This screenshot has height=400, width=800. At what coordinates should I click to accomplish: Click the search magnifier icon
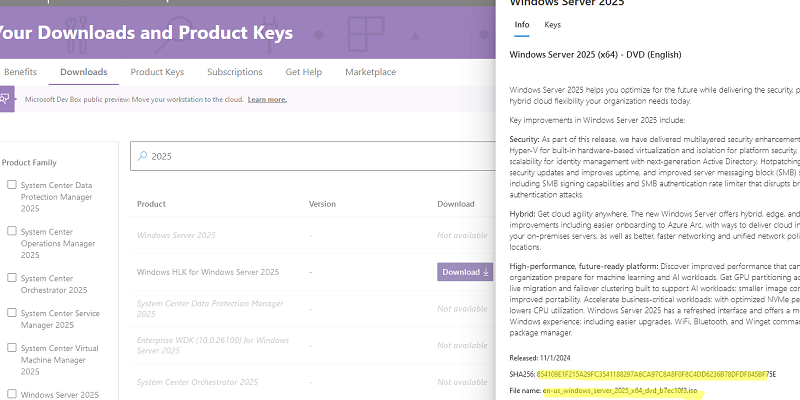click(x=142, y=156)
